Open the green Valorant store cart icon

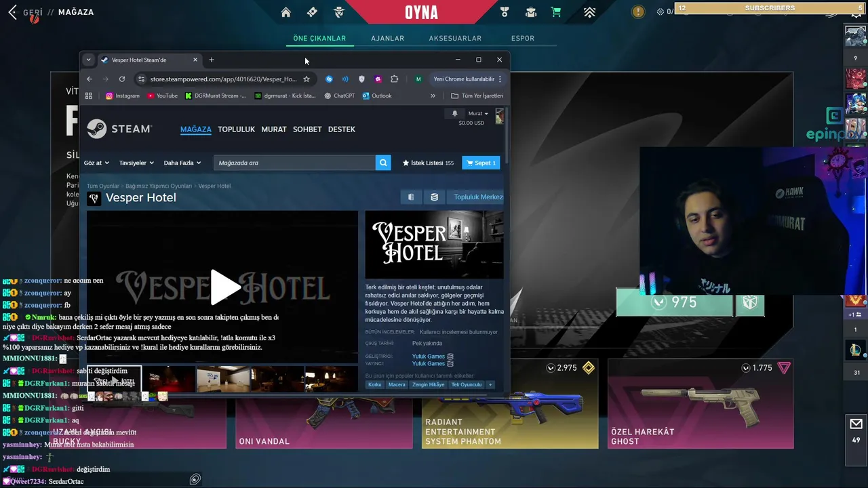pos(556,12)
